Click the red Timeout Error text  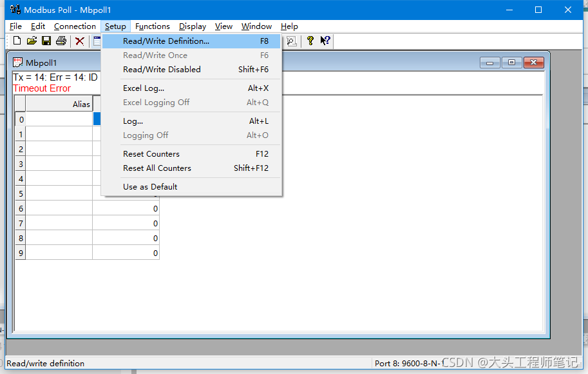42,88
